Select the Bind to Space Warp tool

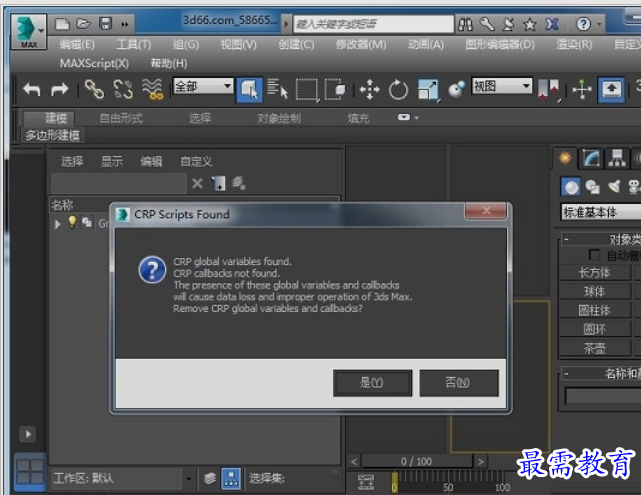coord(152,89)
